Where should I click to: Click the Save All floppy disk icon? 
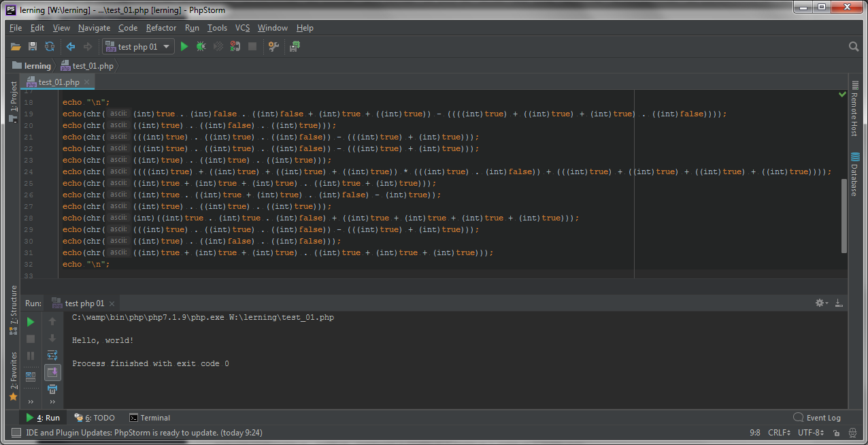tap(33, 47)
